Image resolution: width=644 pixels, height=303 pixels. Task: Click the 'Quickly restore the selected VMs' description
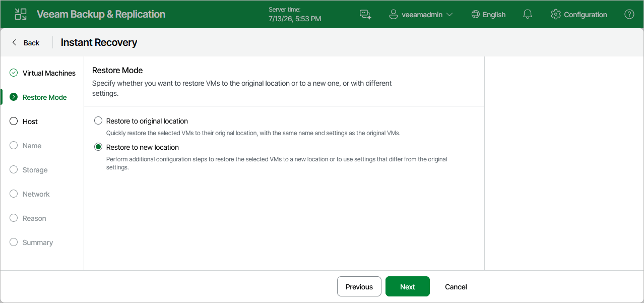pos(253,133)
